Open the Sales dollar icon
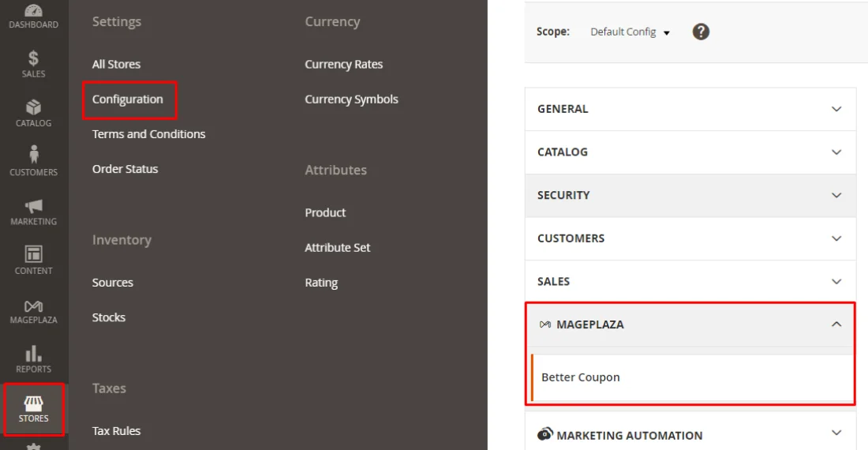868x450 pixels. [x=33, y=58]
